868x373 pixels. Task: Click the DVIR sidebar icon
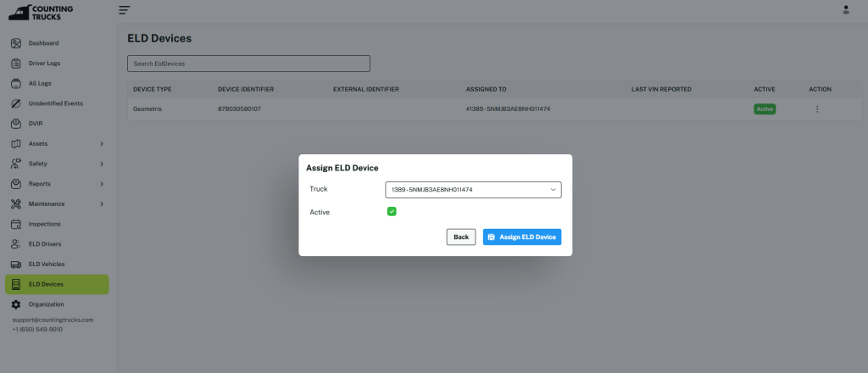[x=15, y=124]
